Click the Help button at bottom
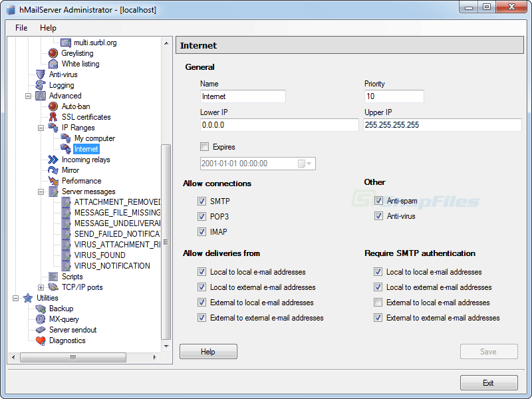Screen dimensions: 532x399 (208, 352)
